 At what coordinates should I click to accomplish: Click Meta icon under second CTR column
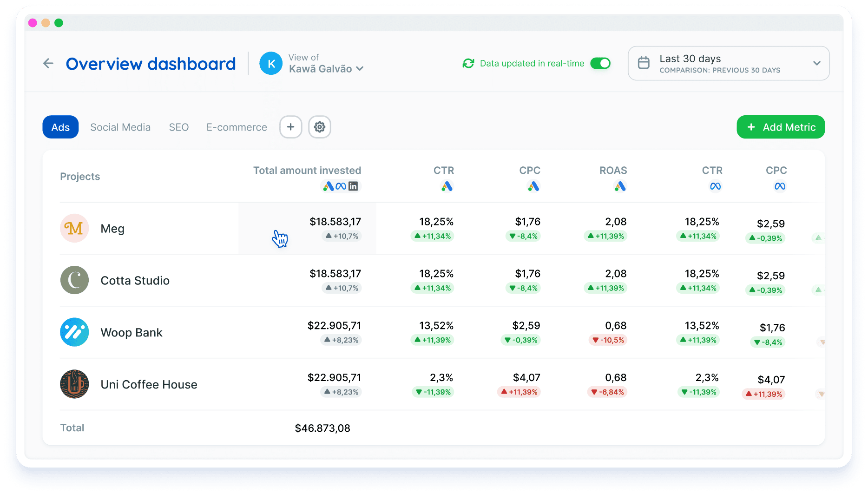[716, 186]
